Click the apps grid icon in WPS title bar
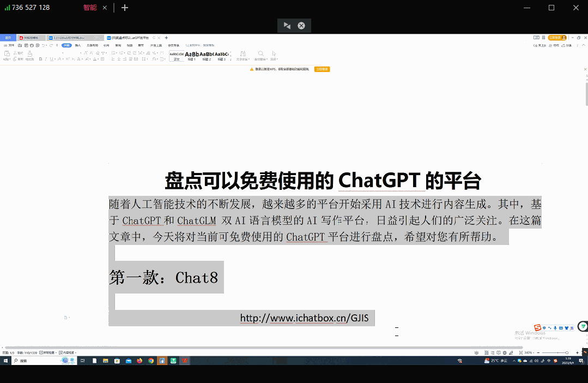588x383 pixels. coord(543,38)
